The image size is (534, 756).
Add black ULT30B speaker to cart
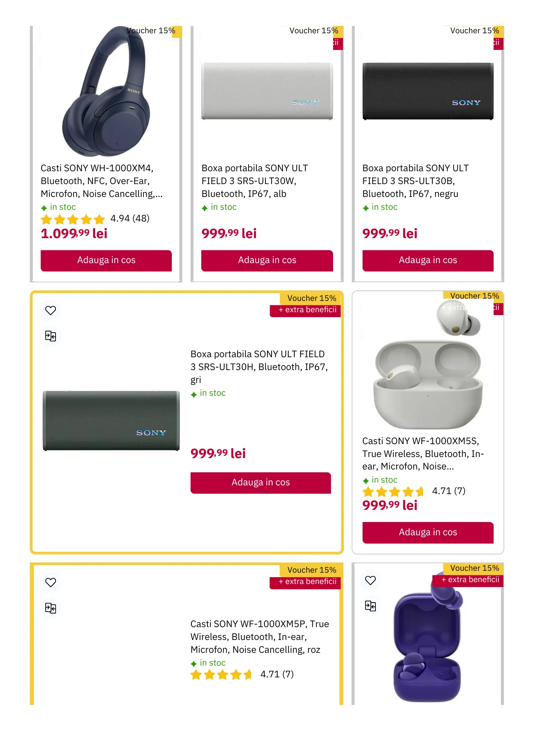[428, 260]
